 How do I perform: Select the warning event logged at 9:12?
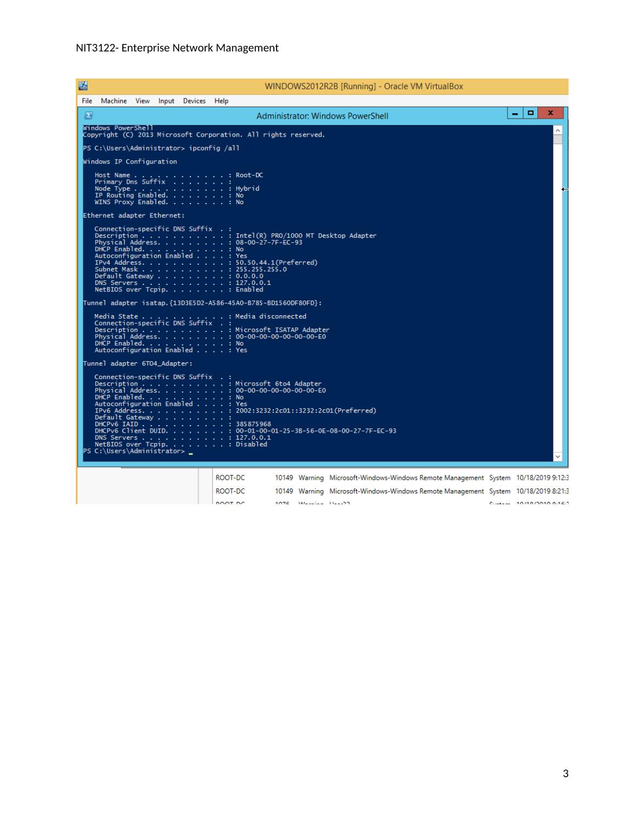(x=390, y=478)
